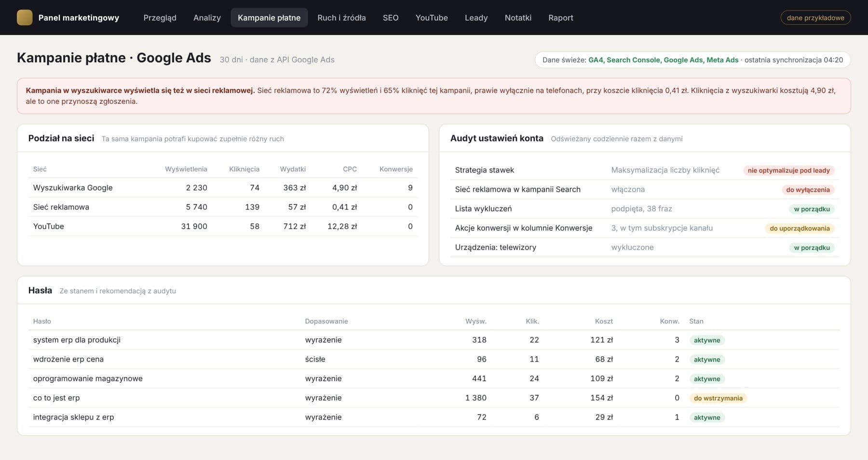Click the 'do wstrzymania' status badge

click(x=718, y=398)
